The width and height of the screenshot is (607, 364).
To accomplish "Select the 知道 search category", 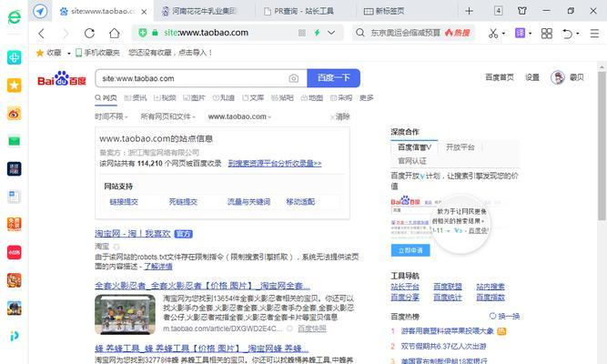I will coord(224,97).
